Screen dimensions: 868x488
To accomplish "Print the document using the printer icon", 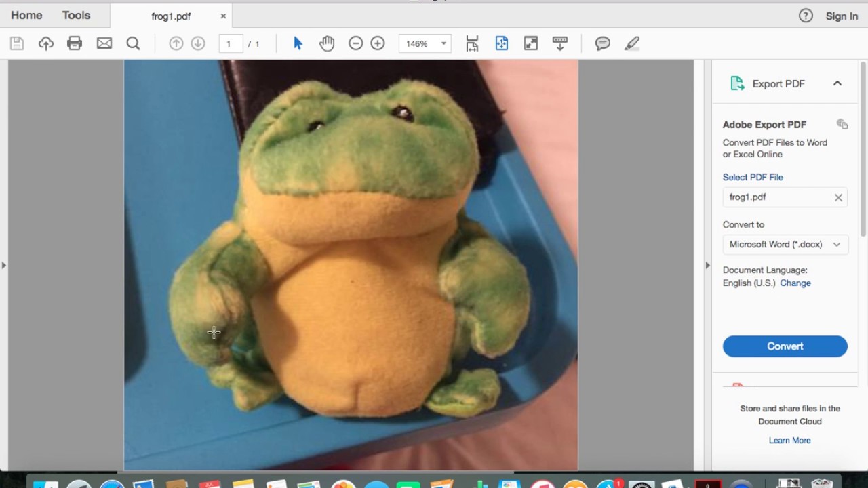I will (75, 43).
